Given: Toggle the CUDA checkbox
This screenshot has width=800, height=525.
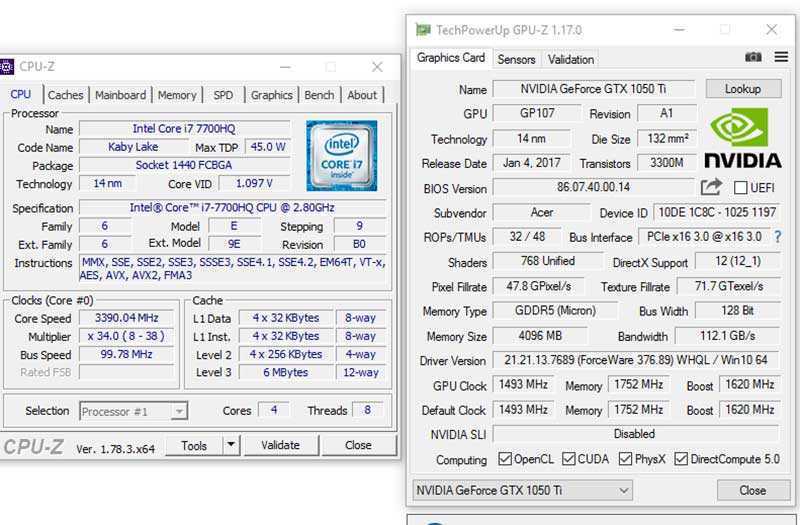Looking at the screenshot, I should pos(568,459).
